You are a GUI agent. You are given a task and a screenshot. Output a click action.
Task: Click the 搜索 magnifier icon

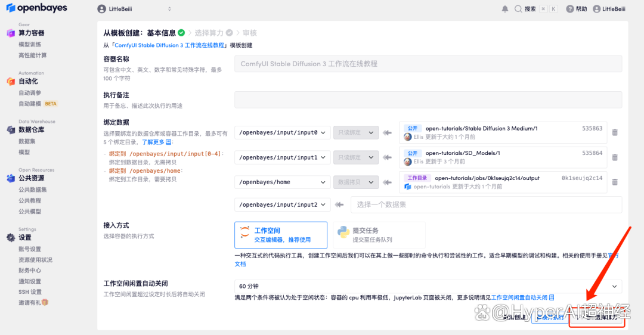coord(518,9)
